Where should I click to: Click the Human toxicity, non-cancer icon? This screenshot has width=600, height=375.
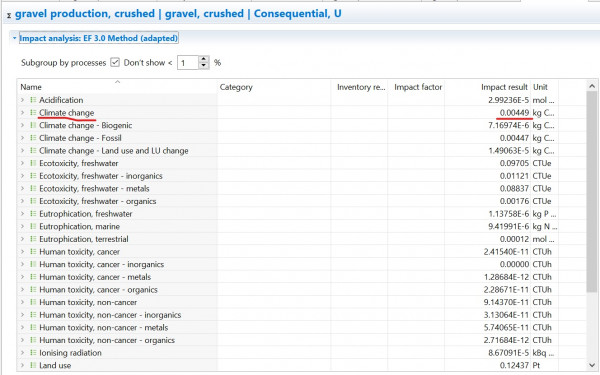tap(33, 302)
